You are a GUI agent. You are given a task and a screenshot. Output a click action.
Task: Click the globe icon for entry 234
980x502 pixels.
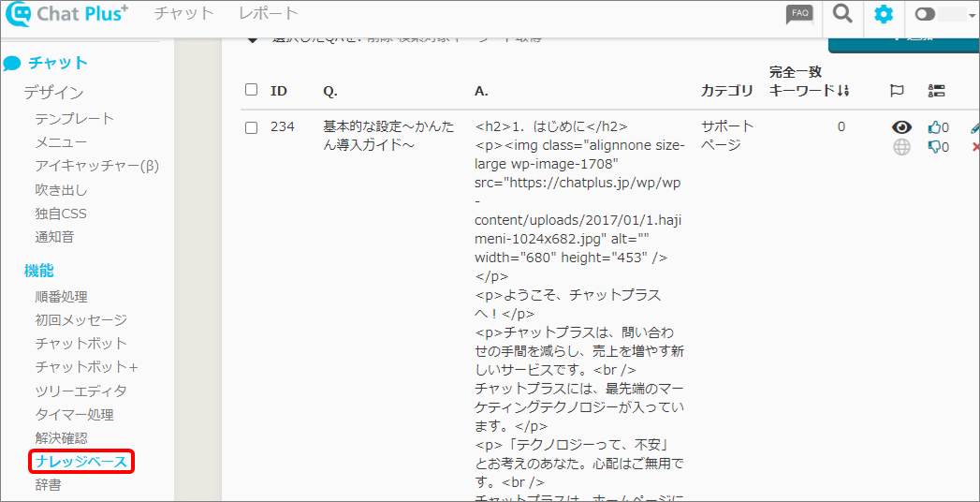tap(901, 147)
